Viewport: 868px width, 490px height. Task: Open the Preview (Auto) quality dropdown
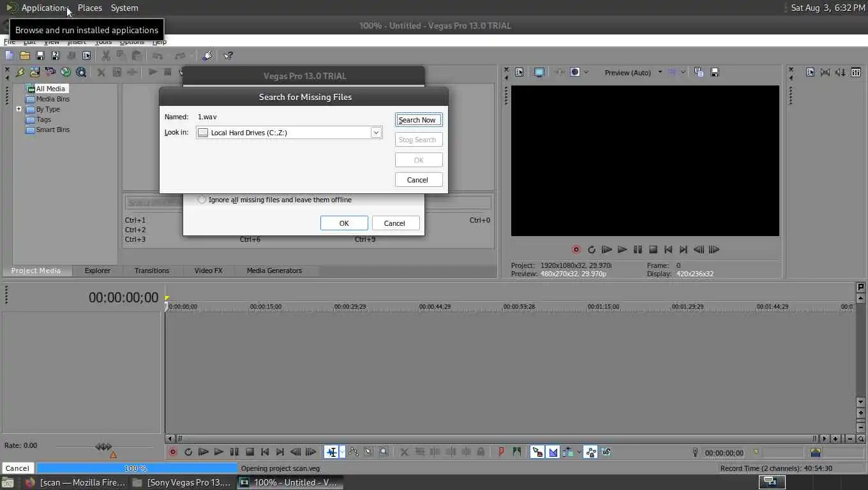(660, 72)
